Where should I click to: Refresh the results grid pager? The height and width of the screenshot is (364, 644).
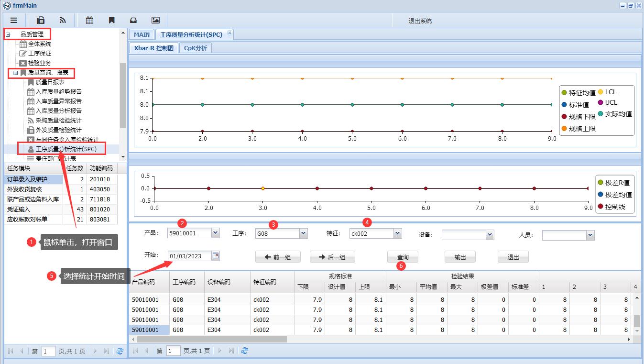[245, 351]
